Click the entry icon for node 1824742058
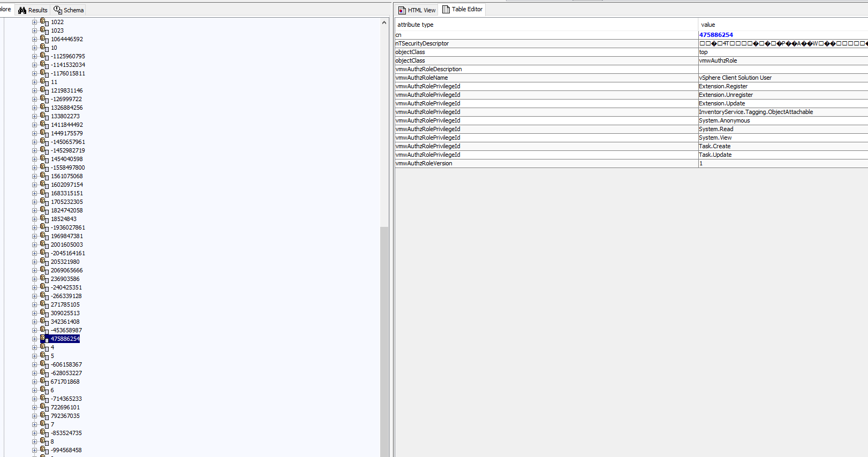868x457 pixels. [x=44, y=210]
